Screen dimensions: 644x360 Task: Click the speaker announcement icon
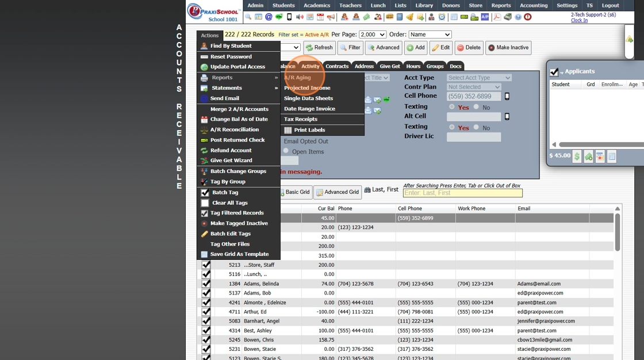tap(300, 17)
